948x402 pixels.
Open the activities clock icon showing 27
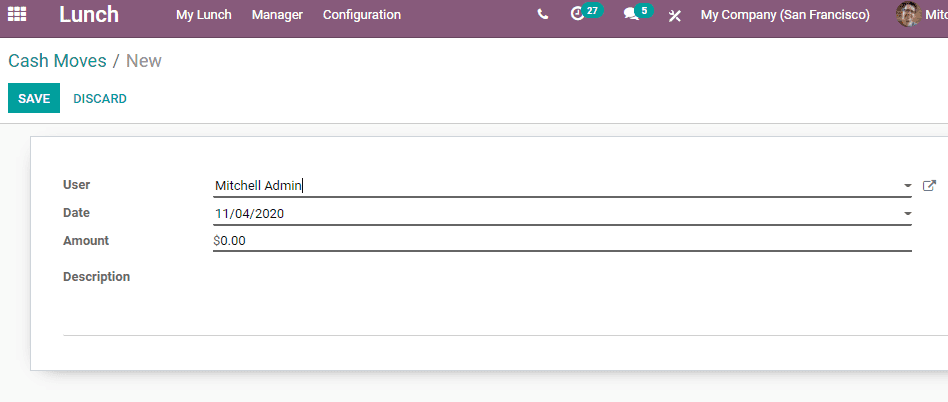click(578, 15)
